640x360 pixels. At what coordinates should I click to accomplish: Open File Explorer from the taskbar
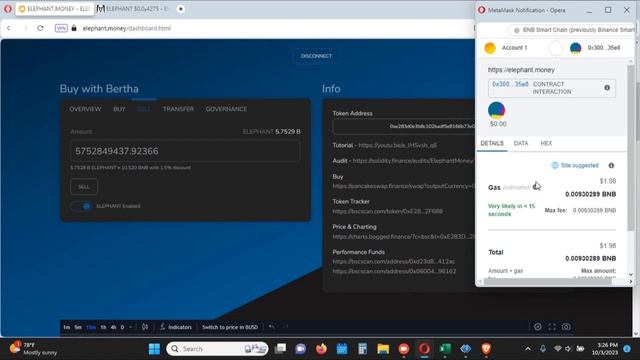click(383, 349)
